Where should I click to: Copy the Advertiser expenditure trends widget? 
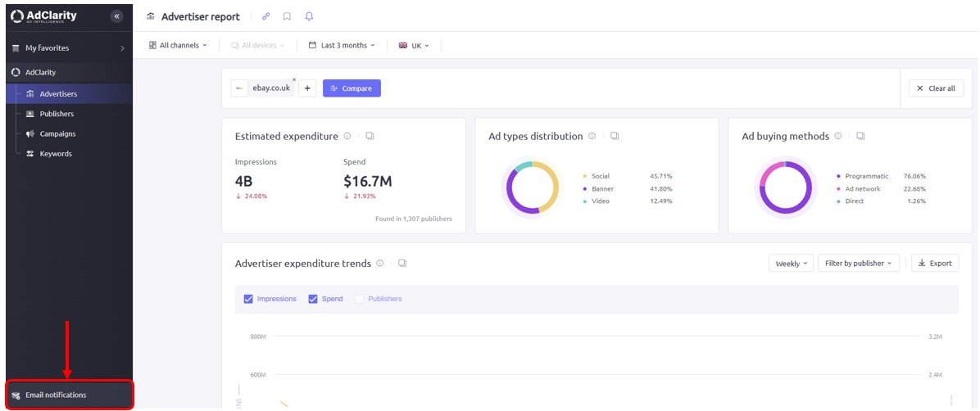coord(402,264)
